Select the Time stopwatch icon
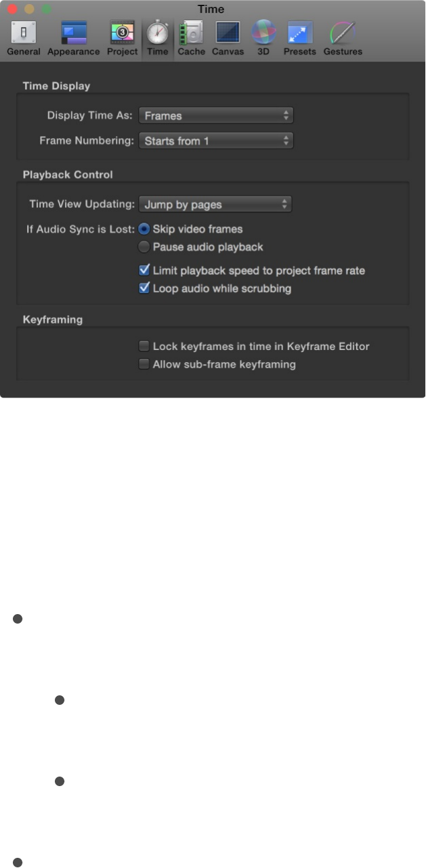 coord(157,32)
